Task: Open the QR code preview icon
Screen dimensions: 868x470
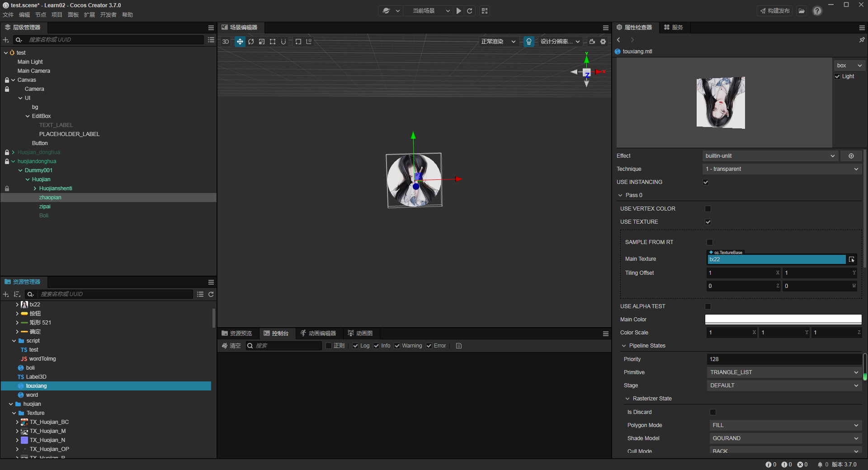Action: point(485,11)
